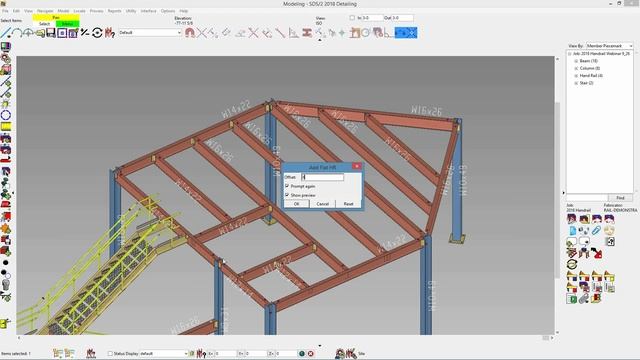This screenshot has width=640, height=360.
Task: Open the Default dropdown in top toolbar
Action: 150,33
